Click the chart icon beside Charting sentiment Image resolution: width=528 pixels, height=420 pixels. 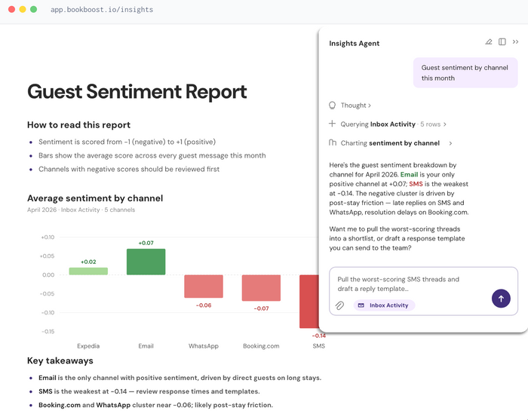[x=333, y=143]
